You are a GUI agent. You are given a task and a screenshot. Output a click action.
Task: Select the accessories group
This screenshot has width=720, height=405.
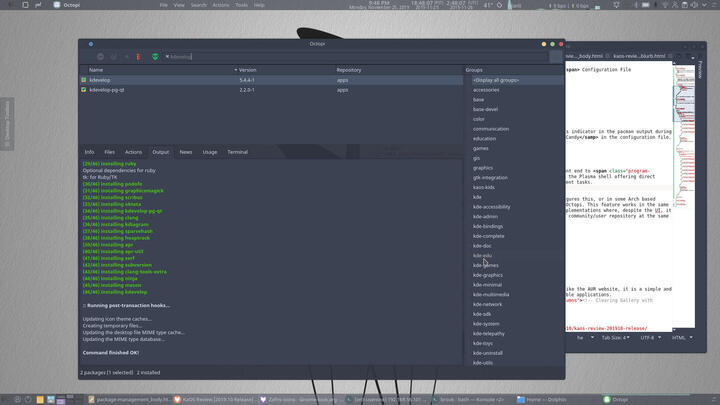tap(486, 90)
